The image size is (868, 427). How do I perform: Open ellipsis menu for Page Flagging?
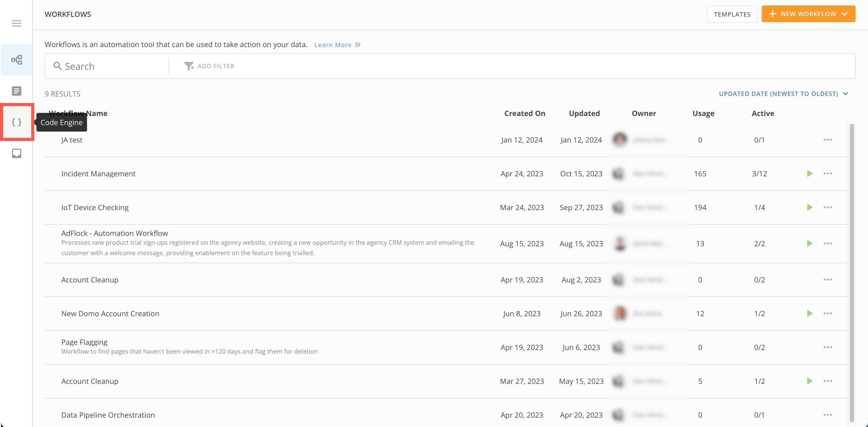[827, 347]
